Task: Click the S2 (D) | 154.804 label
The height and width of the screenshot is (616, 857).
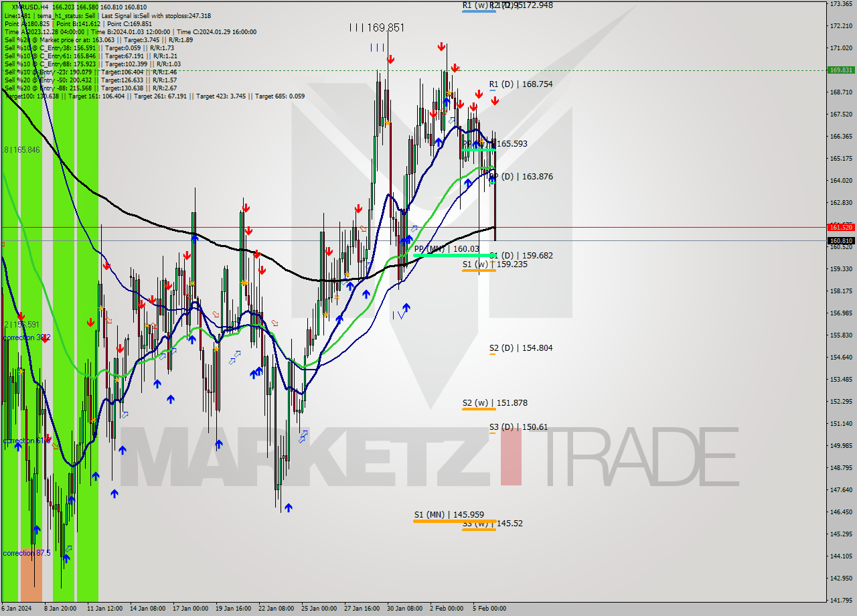Action: pos(521,348)
